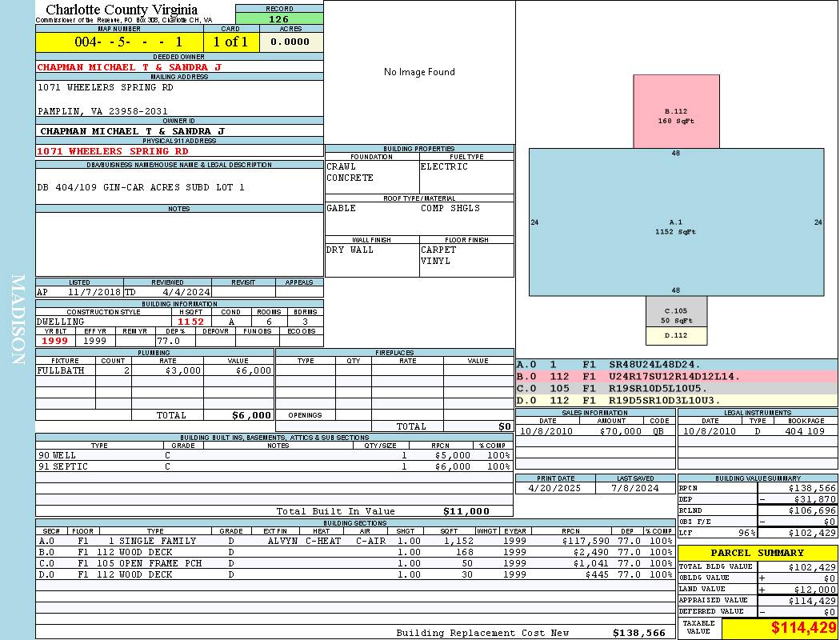
Task: Click the pink B.112 deck sketch area
Action: pyautogui.click(x=676, y=111)
